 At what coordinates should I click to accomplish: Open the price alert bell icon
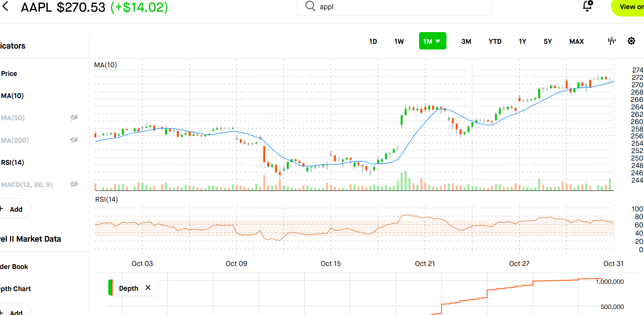pyautogui.click(x=588, y=6)
